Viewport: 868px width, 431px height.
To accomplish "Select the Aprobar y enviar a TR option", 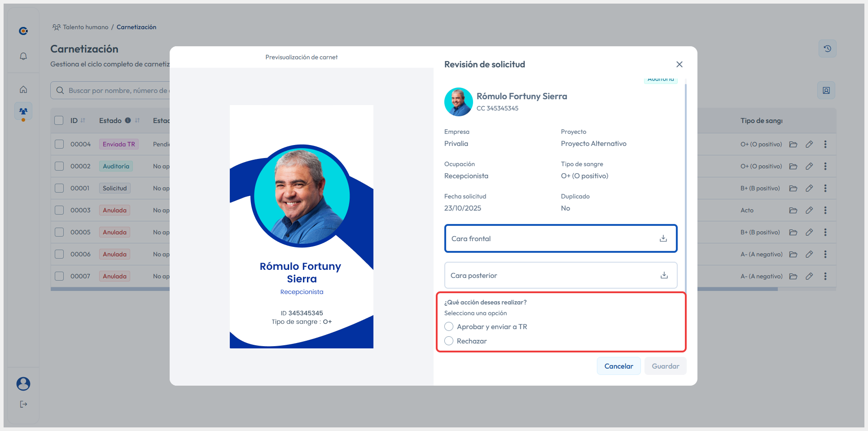I will 449,326.
